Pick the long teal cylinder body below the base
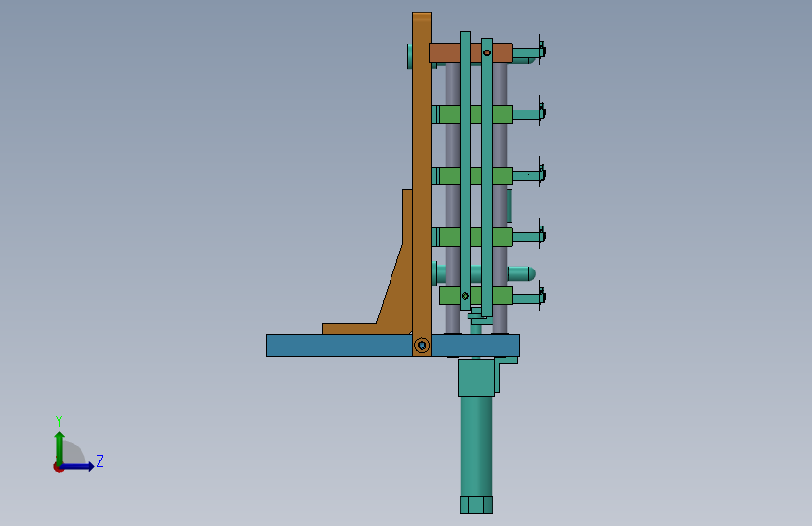This screenshot has height=526, width=812. pyautogui.click(x=476, y=446)
